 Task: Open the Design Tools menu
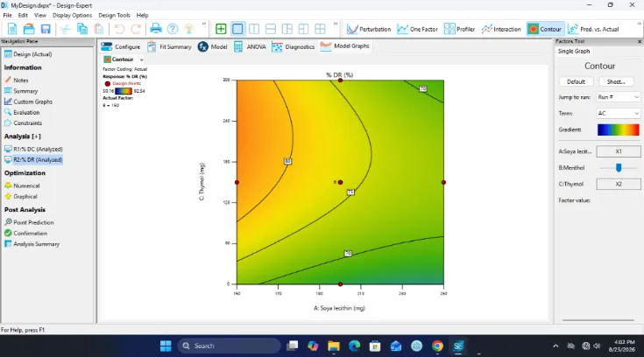click(x=114, y=15)
